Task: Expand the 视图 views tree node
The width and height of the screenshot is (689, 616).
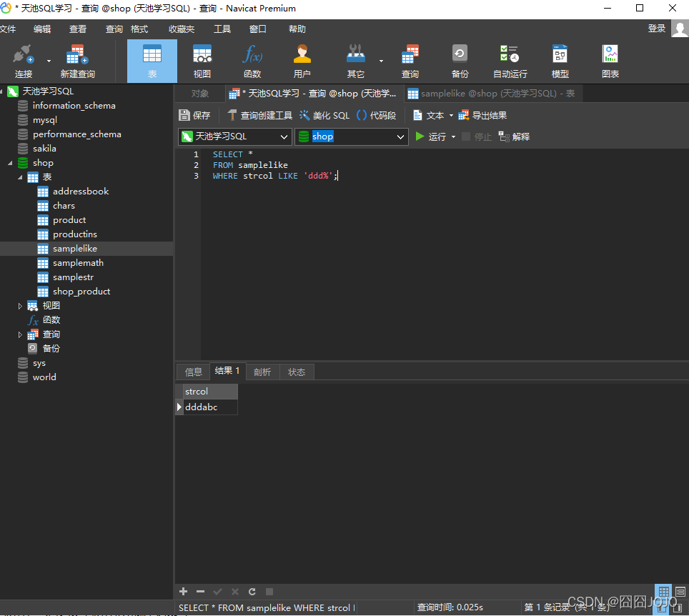Action: [x=20, y=307]
